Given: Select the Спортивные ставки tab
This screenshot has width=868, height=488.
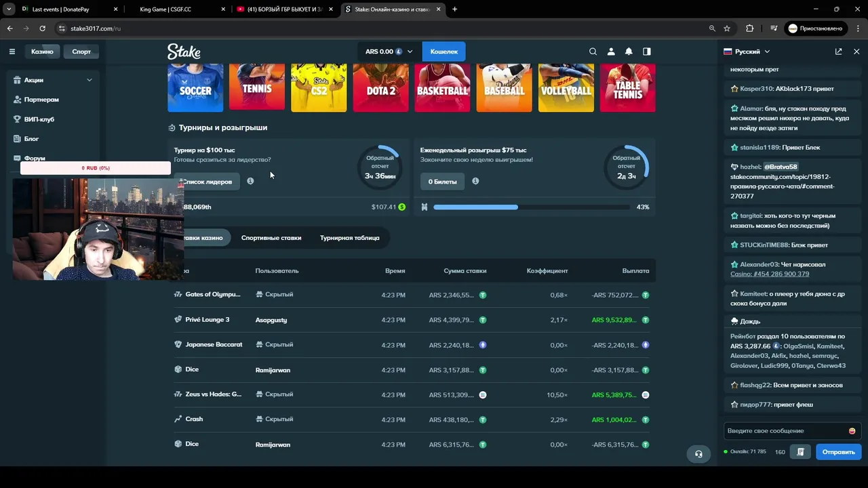Looking at the screenshot, I should coord(271,238).
